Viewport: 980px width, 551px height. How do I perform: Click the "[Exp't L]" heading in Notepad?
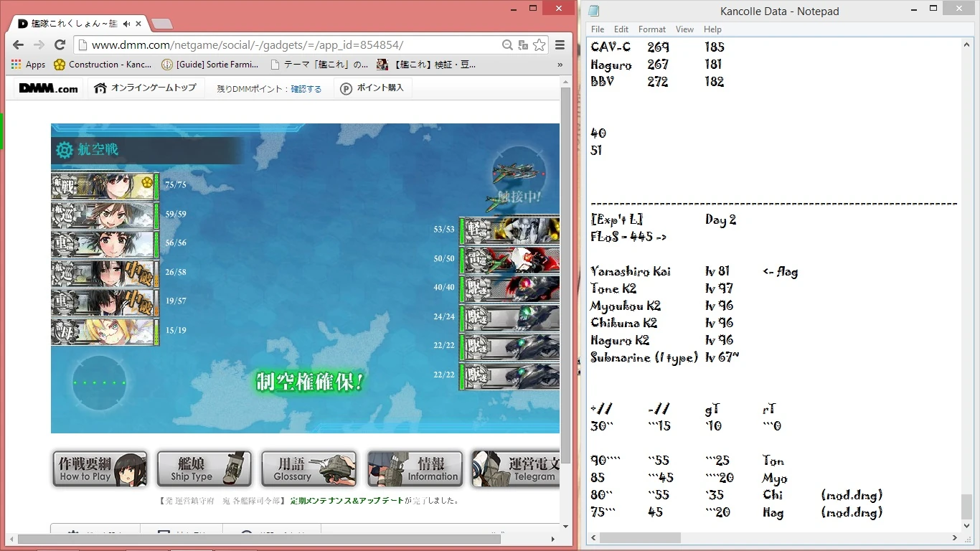[616, 220]
